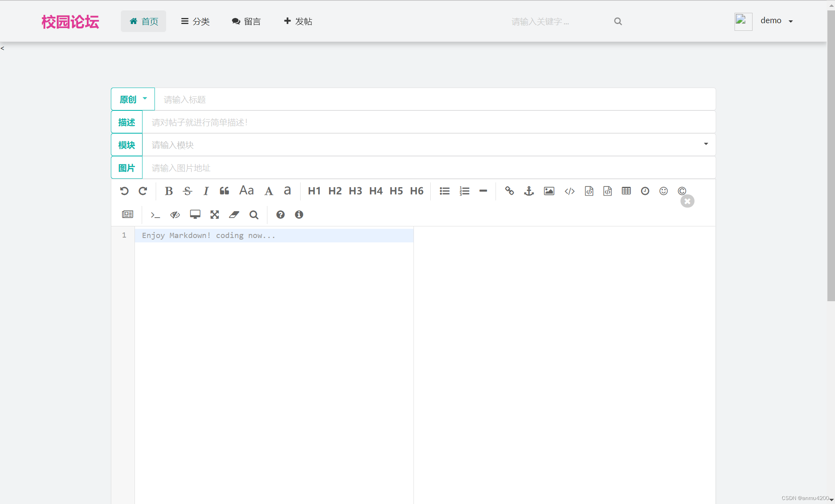Click the 描述 label button
Screen dimensions: 835x504
127,122
